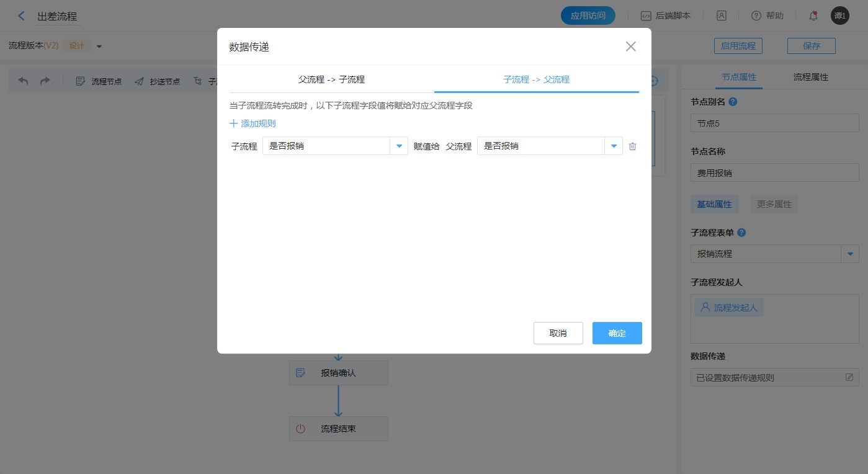The image size is (868, 474).
Task: Click the back arrow beside 出差流程
Action: point(22,16)
